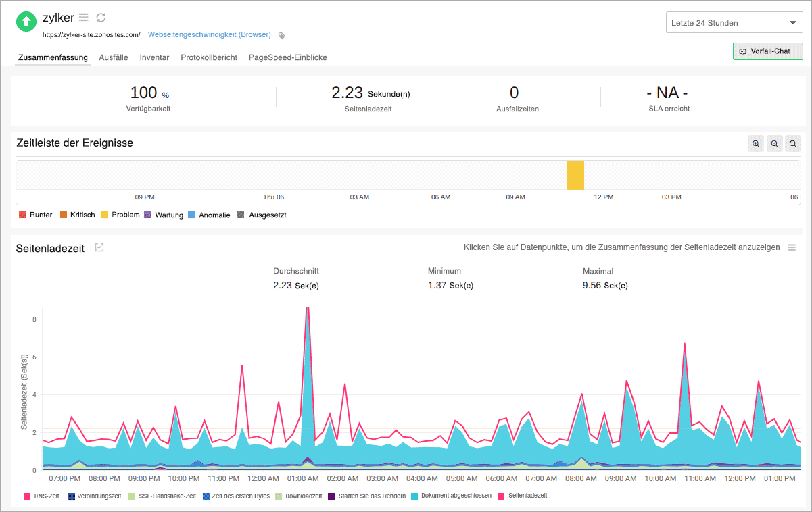Click the refresh icon beside zylker

point(101,18)
